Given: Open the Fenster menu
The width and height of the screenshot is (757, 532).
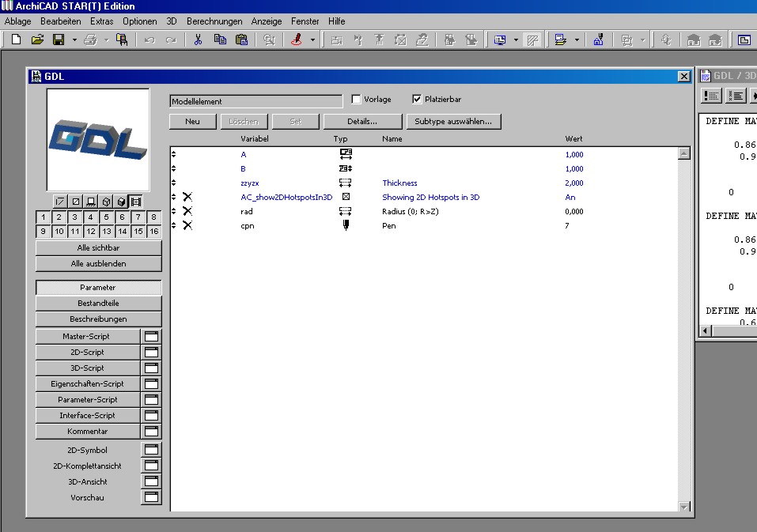Looking at the screenshot, I should (x=305, y=21).
